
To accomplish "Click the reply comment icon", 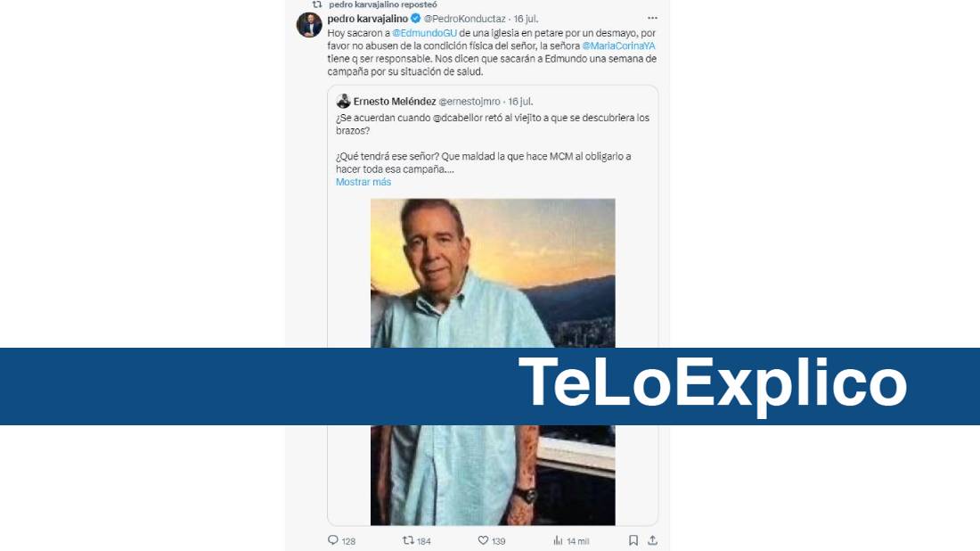I will 333,540.
